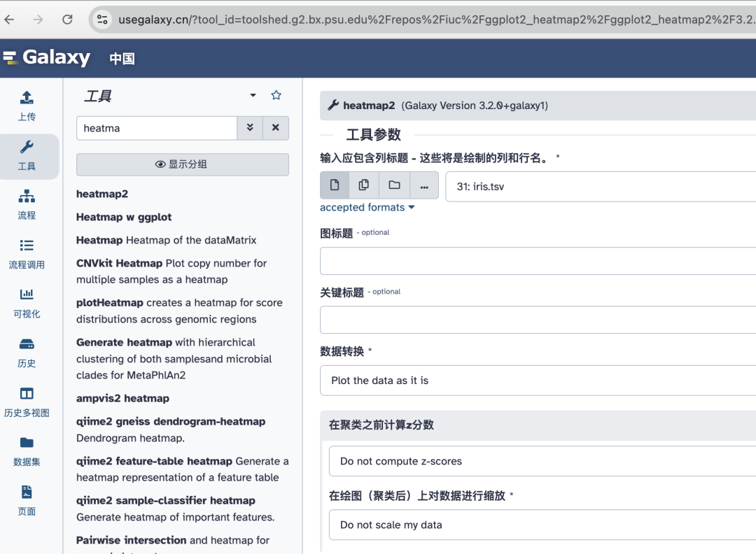Open ampvis2 heatmap tool
The width and height of the screenshot is (756, 554).
[x=123, y=399]
